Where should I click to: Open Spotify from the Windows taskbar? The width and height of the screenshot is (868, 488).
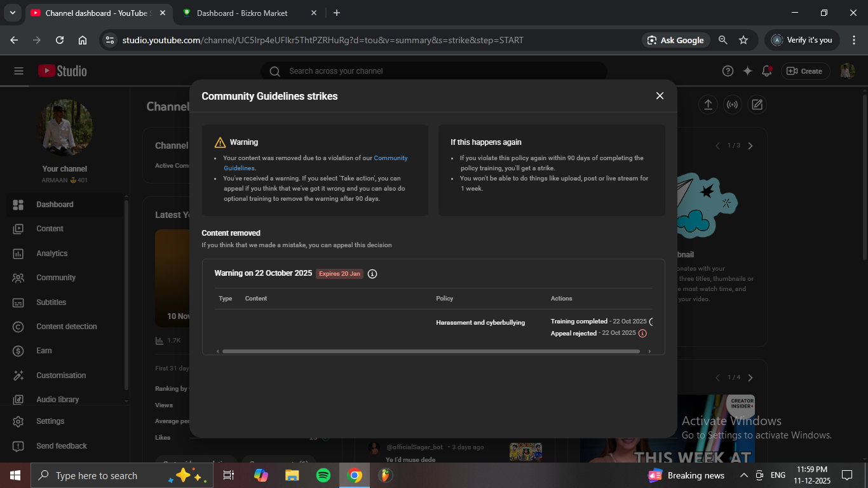[x=323, y=475]
